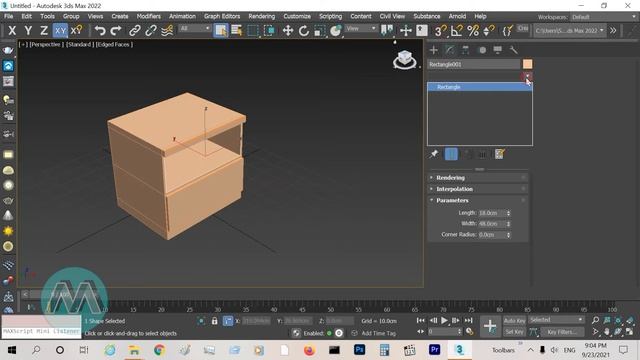Open the Workspaces Default dropdown

point(603,17)
